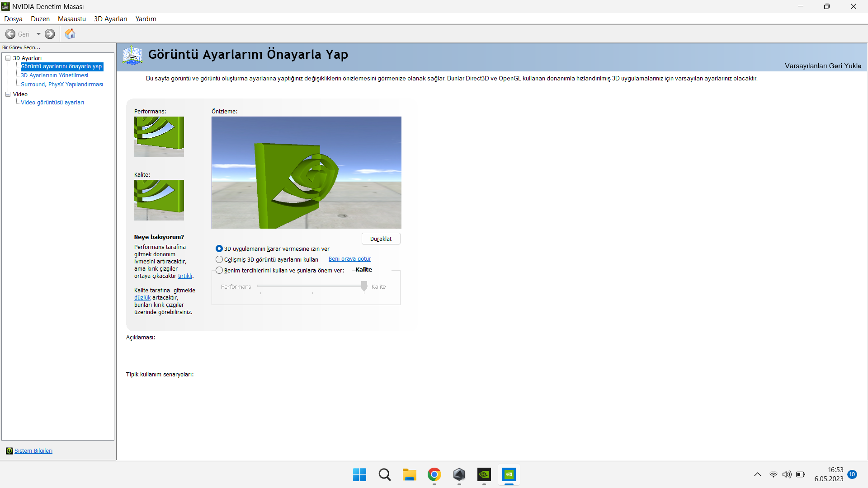Click the Sistem Bilgileri icon
The height and width of the screenshot is (488, 868).
(9, 451)
